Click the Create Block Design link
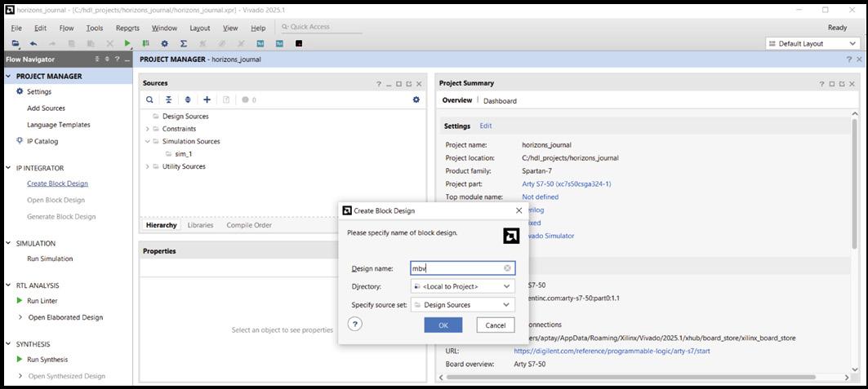Viewport: 868px width, 389px height. click(x=58, y=183)
